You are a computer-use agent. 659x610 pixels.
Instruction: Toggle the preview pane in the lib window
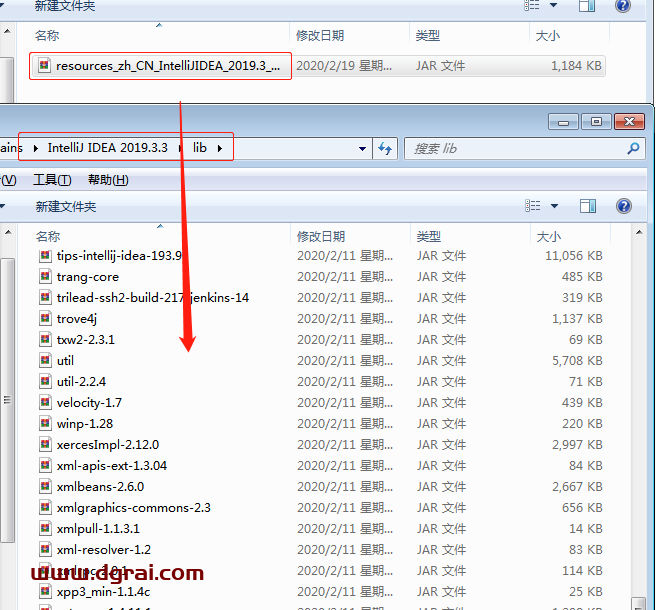coord(588,206)
